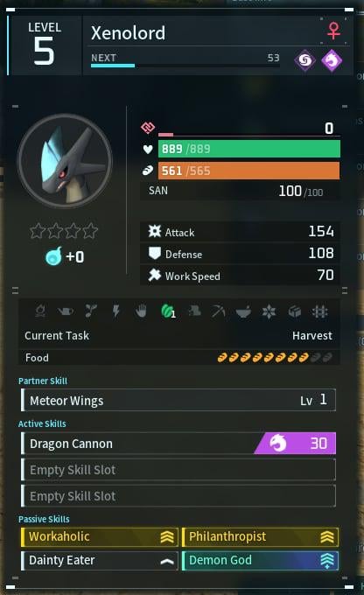Select the Dragon Cannon active skill
Image resolution: width=364 pixels, height=595 pixels.
click(x=178, y=444)
